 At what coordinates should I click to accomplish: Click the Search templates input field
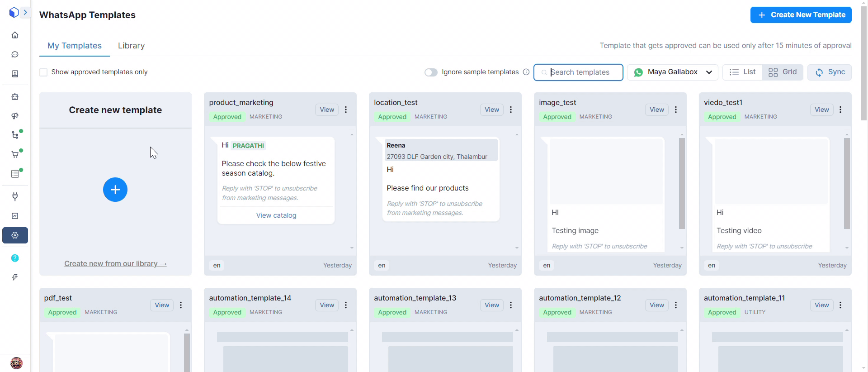(583, 72)
